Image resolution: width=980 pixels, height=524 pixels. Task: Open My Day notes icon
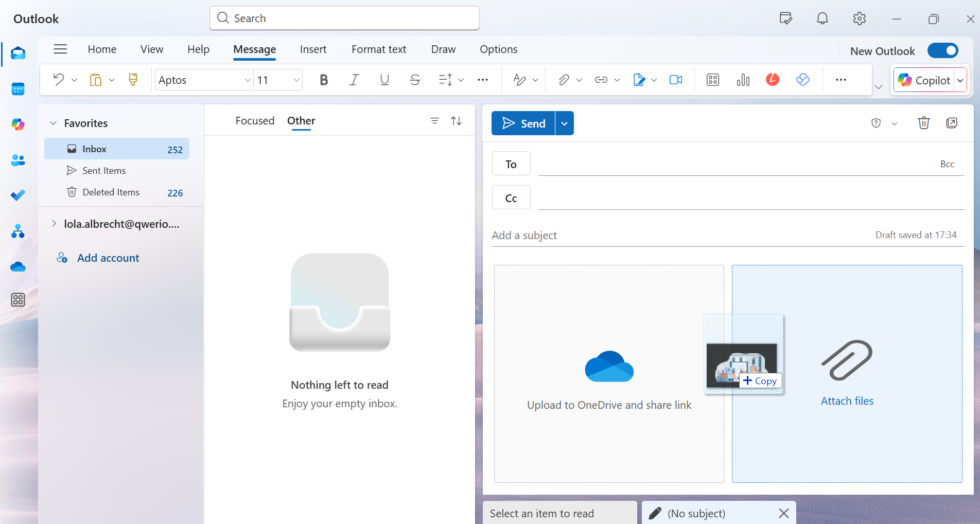786,19
